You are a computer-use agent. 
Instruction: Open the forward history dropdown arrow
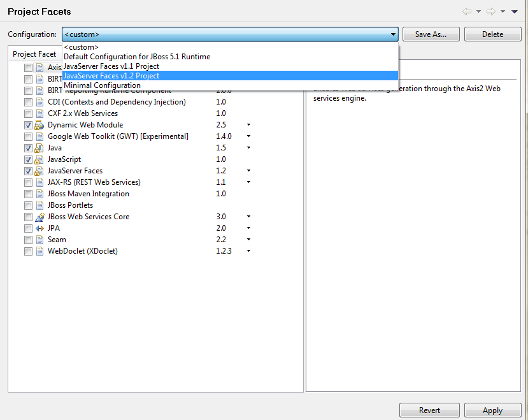pyautogui.click(x=503, y=11)
